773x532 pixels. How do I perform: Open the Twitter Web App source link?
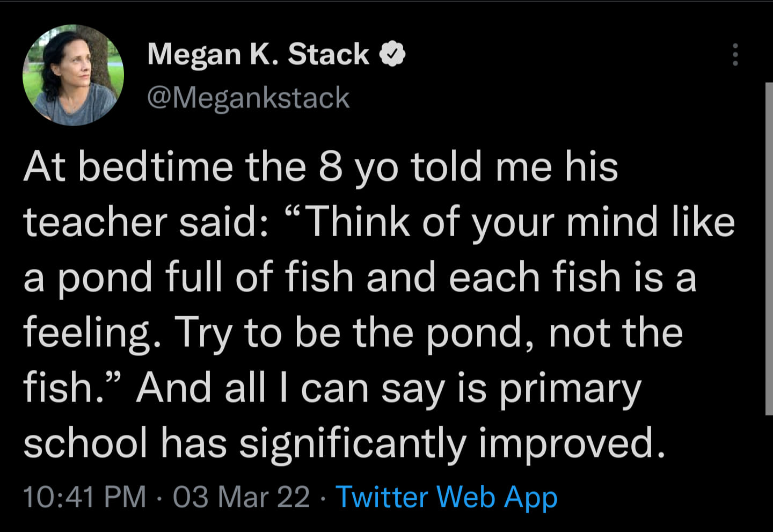[446, 497]
